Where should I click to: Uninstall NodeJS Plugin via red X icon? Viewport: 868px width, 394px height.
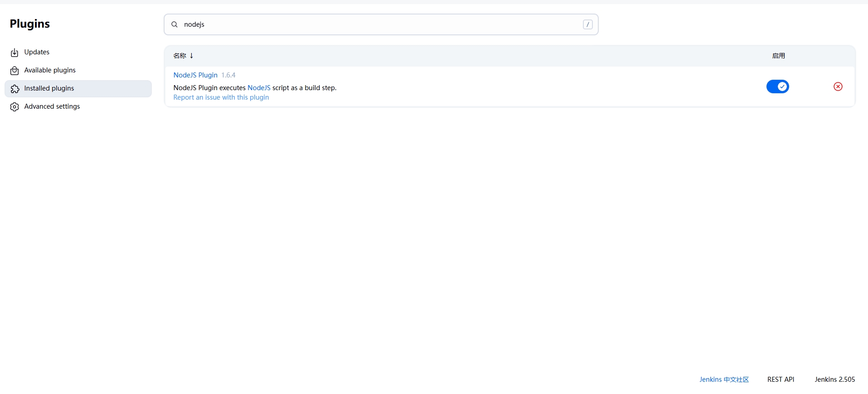[x=838, y=86]
